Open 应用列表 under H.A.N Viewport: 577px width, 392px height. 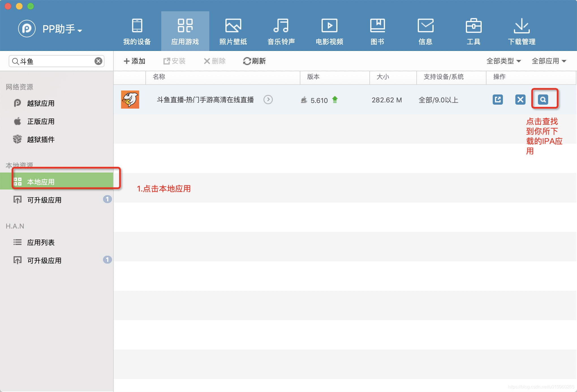[57, 242]
